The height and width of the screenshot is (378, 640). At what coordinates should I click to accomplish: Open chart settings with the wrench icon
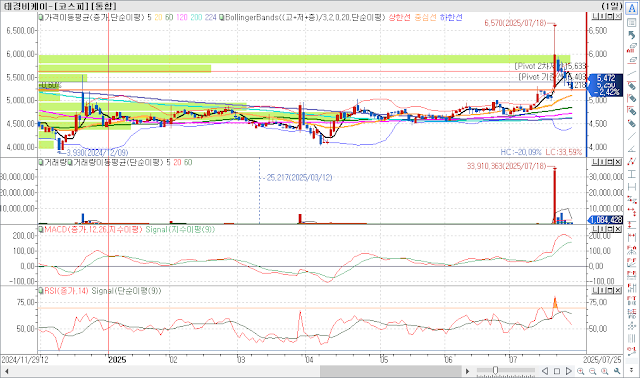click(x=617, y=371)
